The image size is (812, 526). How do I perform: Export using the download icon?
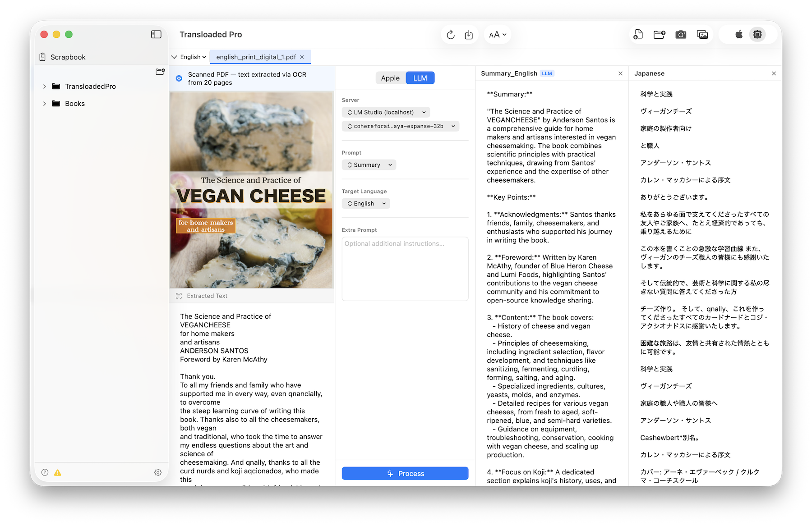(469, 34)
